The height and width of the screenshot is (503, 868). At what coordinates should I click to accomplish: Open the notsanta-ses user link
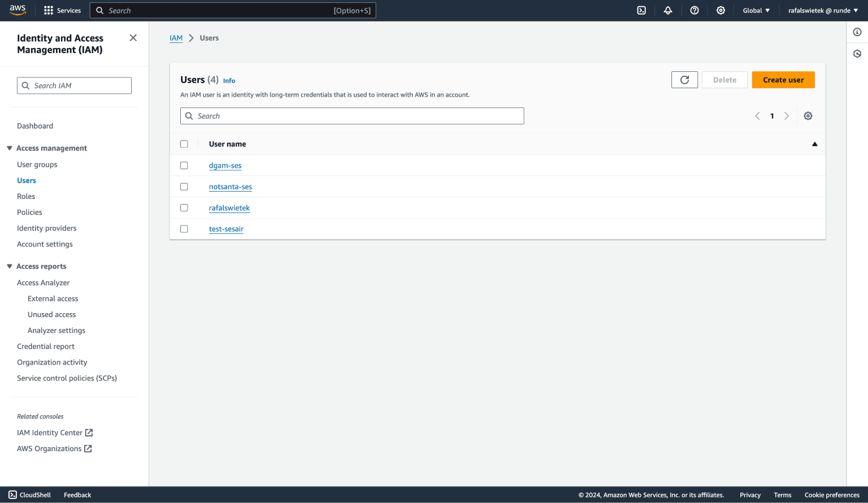click(x=231, y=187)
